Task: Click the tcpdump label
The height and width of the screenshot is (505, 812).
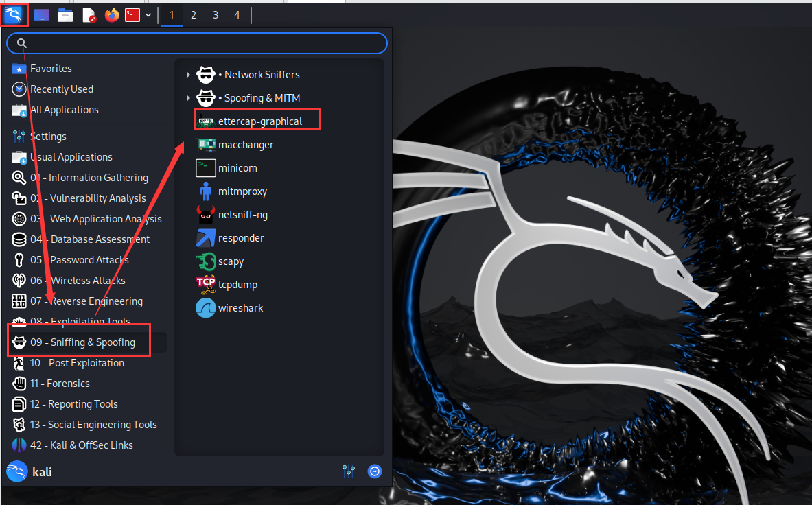Action: [237, 285]
